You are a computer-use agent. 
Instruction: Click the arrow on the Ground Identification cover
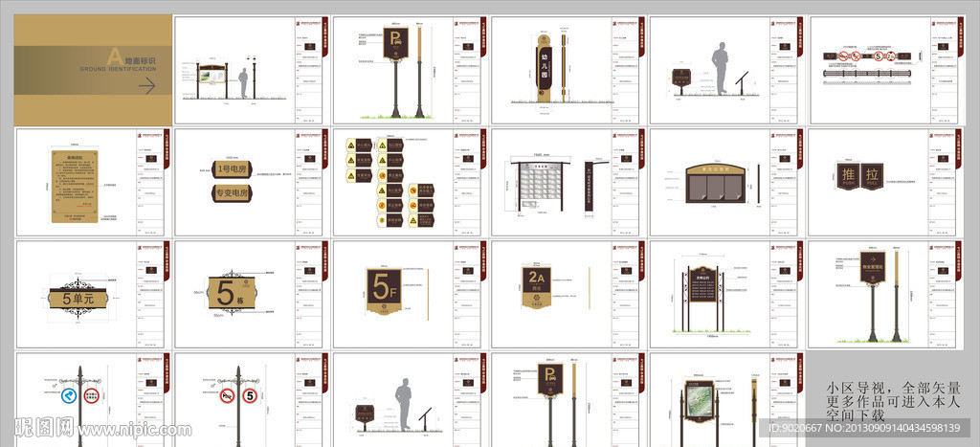pos(146,87)
